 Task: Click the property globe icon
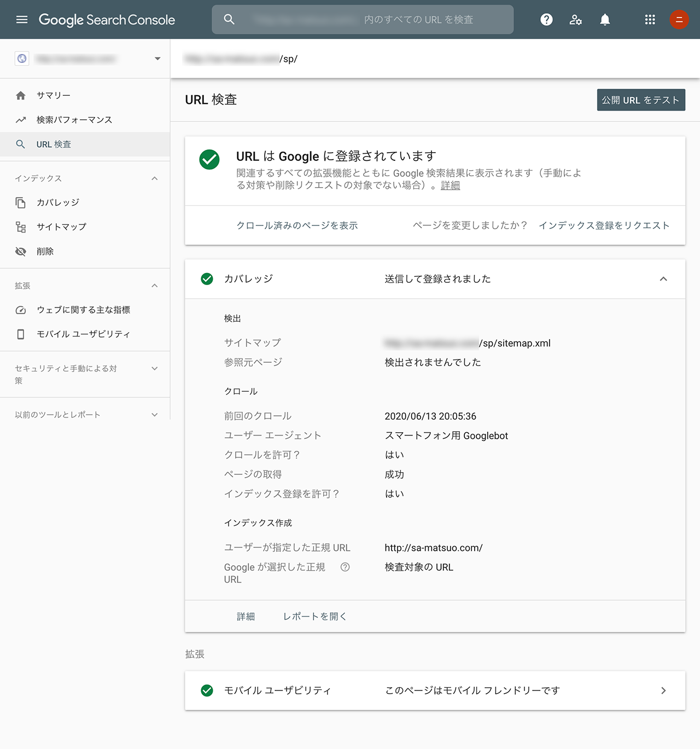[22, 59]
